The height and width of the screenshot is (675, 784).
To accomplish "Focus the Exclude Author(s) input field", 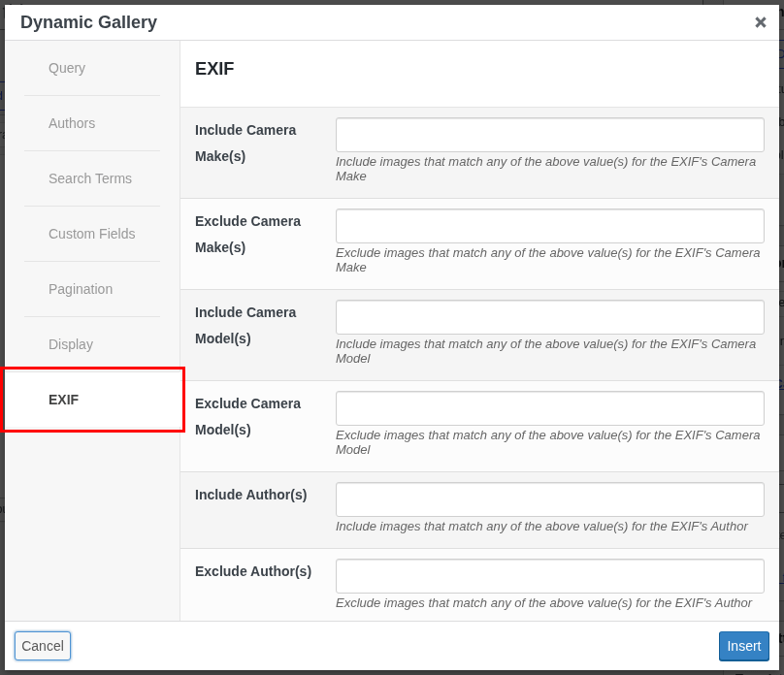I will pos(549,576).
